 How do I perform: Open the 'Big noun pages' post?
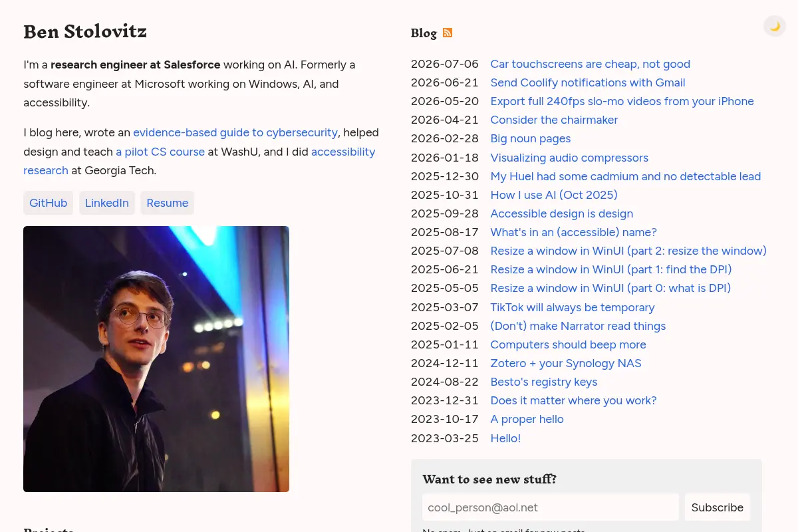pyautogui.click(x=531, y=138)
